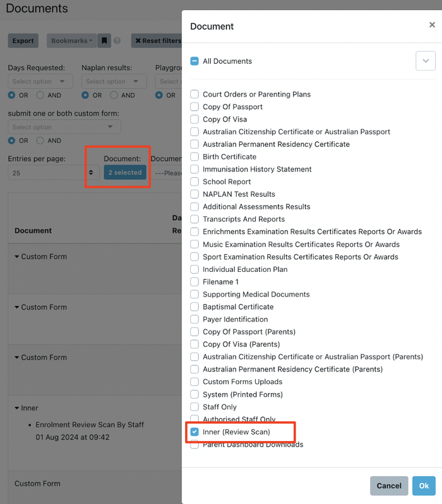Check the Birth Certificate checkbox
Viewport: 442px width, 504px height.
[x=194, y=156]
